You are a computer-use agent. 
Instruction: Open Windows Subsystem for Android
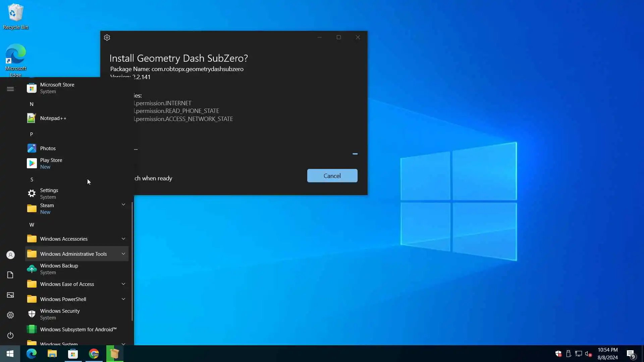tap(78, 329)
